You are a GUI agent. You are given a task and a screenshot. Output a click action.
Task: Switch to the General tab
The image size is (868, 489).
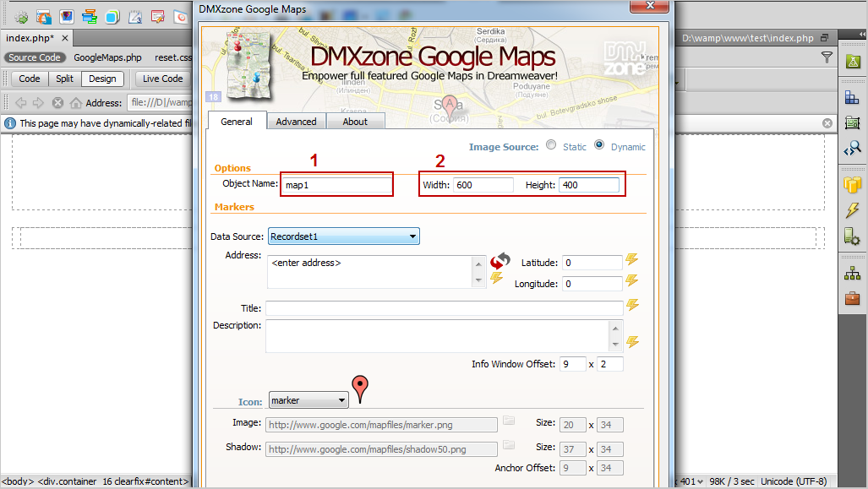[x=237, y=121]
